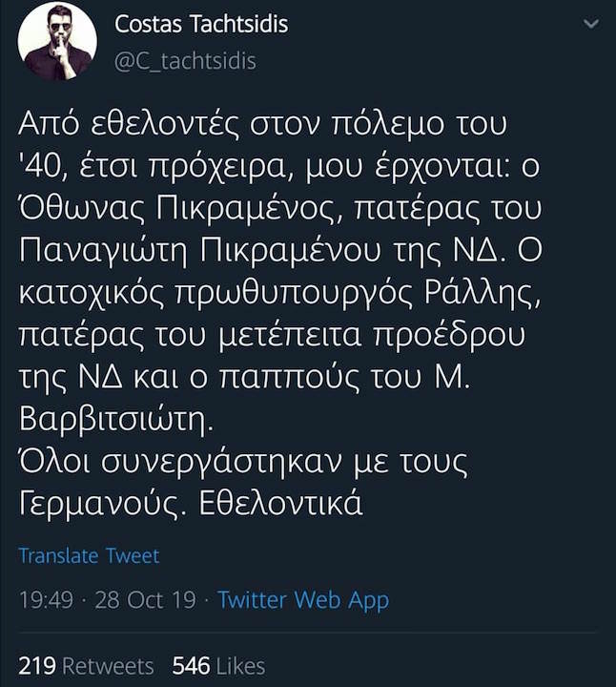Open the tweet options chevron menu
This screenshot has height=687, width=616.
tap(591, 26)
